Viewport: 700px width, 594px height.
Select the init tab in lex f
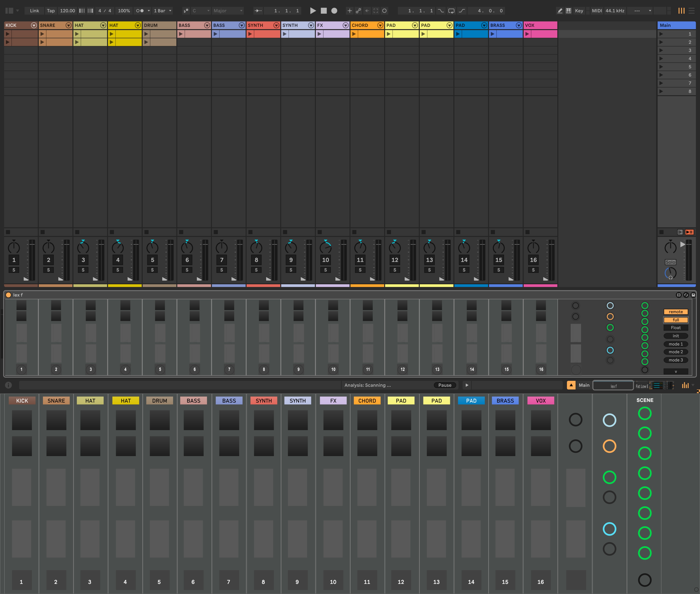coord(676,336)
